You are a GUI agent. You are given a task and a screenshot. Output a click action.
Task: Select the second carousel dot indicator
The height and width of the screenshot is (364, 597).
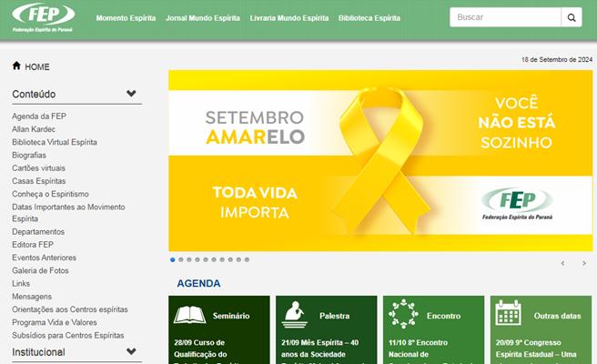[x=181, y=259]
